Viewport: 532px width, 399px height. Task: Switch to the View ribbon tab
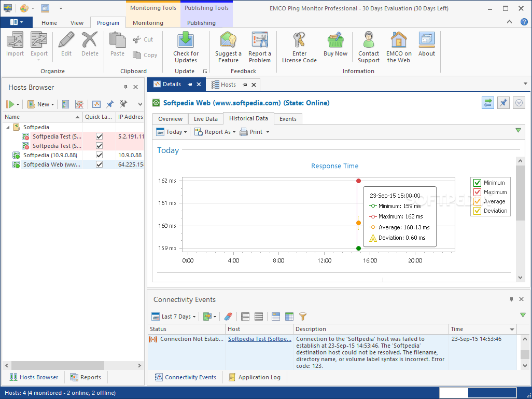(x=77, y=23)
